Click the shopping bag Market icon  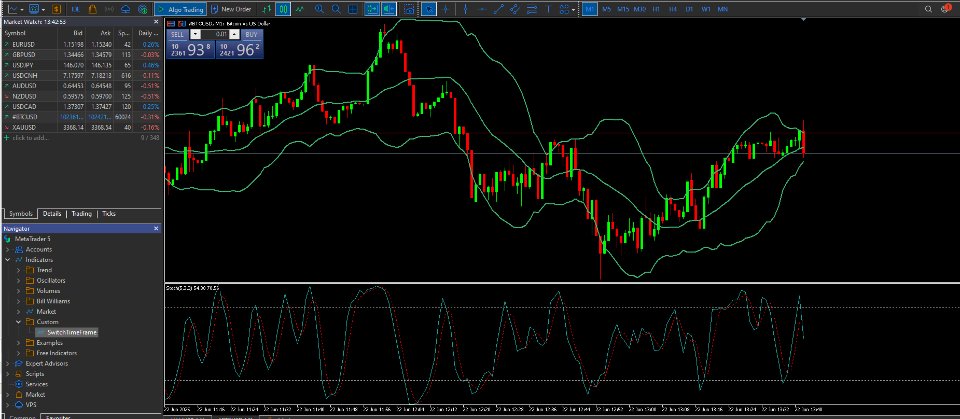click(x=93, y=9)
